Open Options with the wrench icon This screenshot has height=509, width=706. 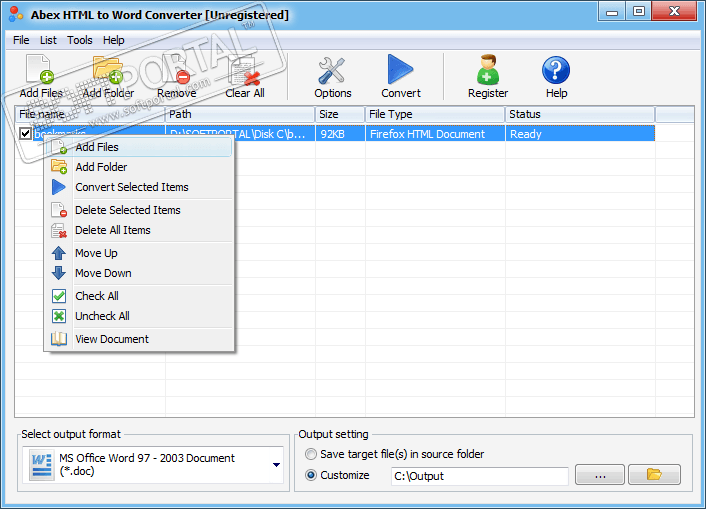(332, 71)
